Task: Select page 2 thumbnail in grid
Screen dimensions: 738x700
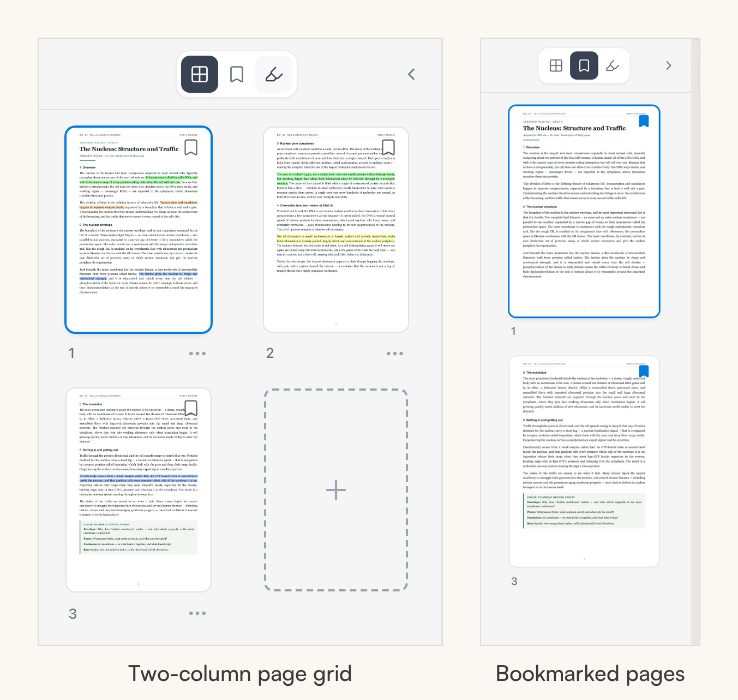Action: (x=336, y=230)
